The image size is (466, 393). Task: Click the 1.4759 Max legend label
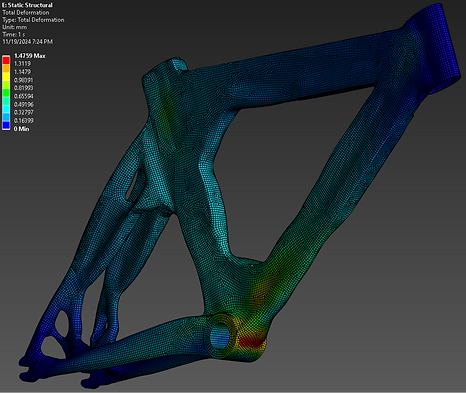(x=30, y=56)
